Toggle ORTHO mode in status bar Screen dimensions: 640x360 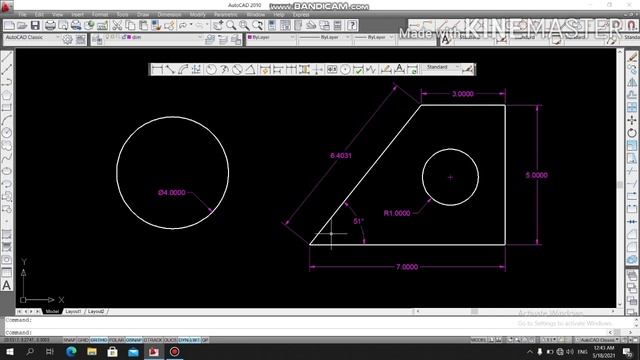pyautogui.click(x=98, y=340)
